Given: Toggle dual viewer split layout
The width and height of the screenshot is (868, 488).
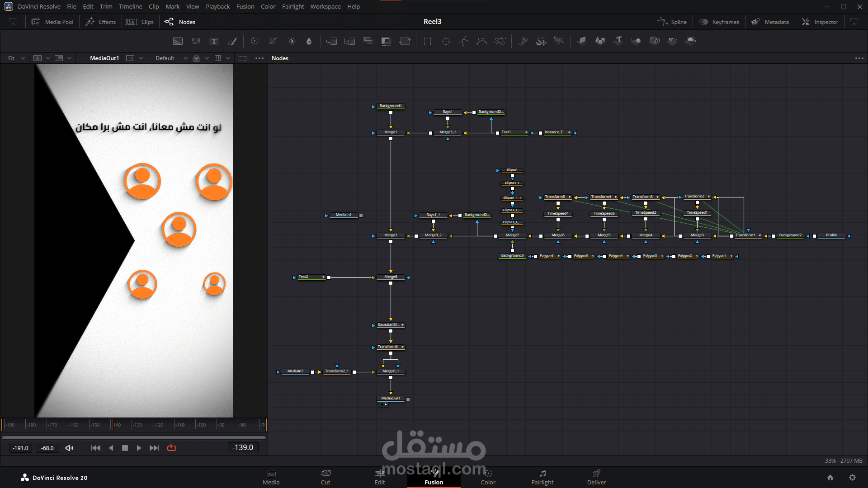Looking at the screenshot, I should click(x=242, y=58).
